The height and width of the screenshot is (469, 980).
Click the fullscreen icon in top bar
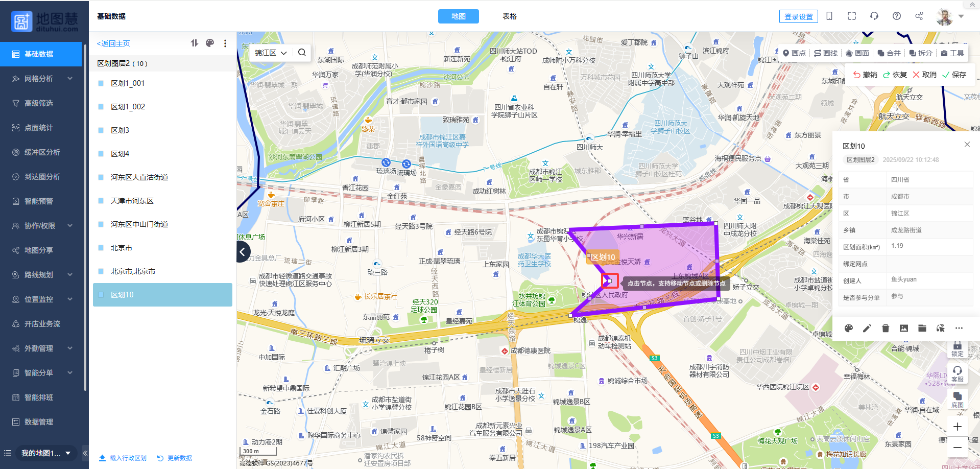click(x=852, y=16)
